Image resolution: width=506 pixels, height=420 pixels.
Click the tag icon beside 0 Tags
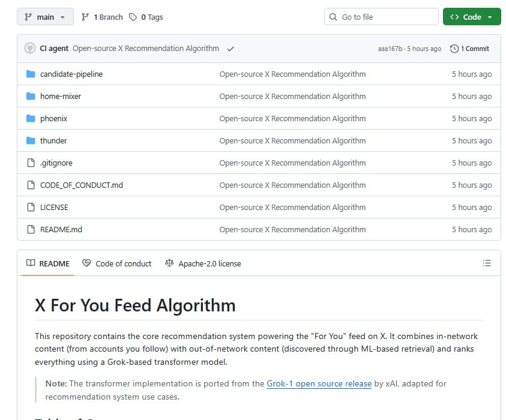133,17
